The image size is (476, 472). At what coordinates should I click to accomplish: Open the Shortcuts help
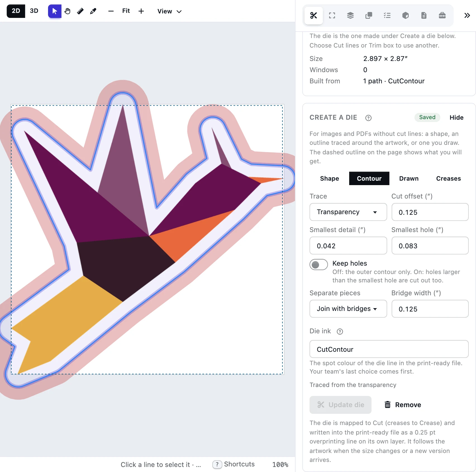234,464
